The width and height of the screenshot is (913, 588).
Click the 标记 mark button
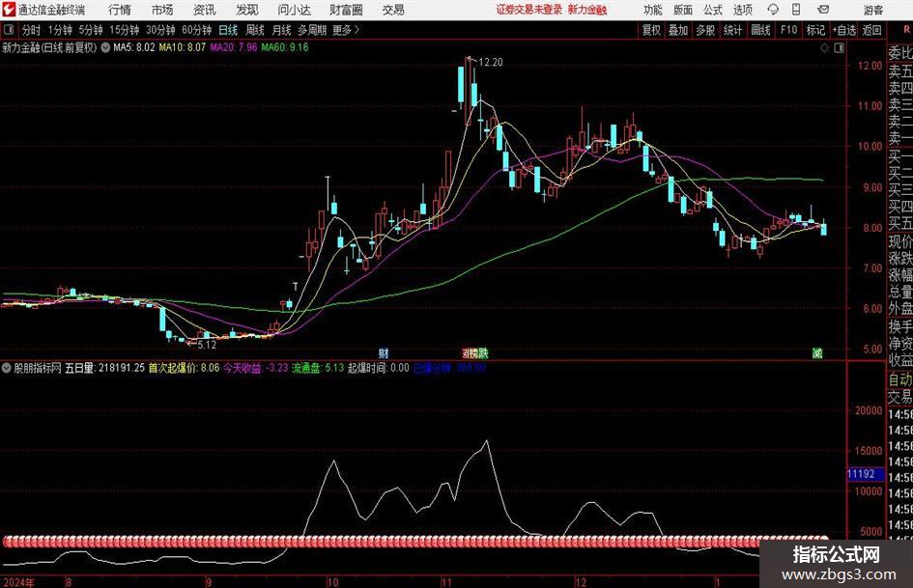click(815, 30)
